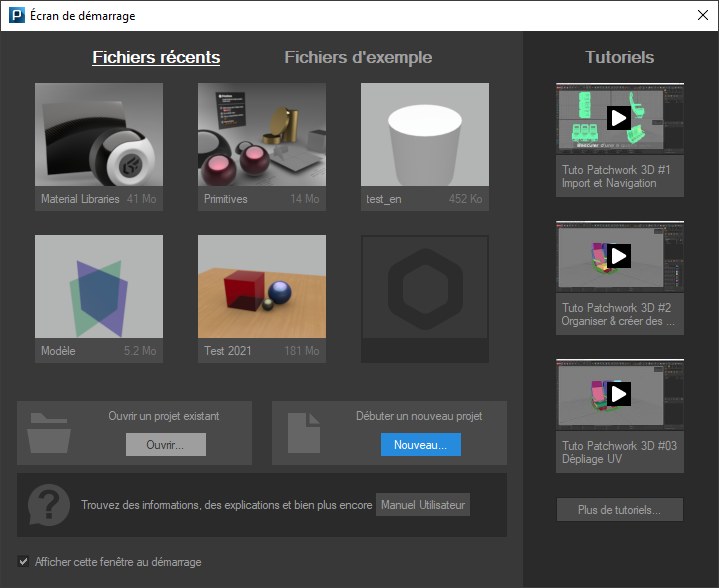
Task: Click the question mark help icon
Action: click(x=48, y=504)
